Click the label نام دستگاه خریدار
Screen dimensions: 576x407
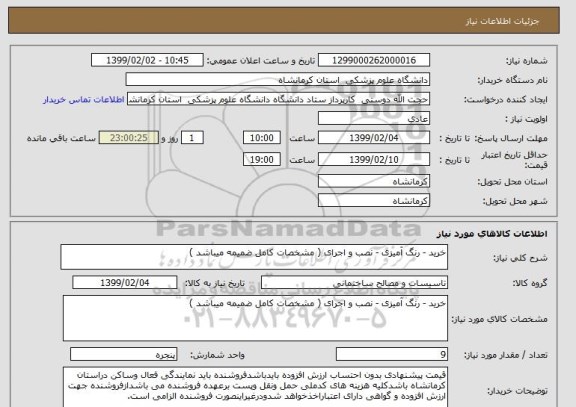point(512,80)
